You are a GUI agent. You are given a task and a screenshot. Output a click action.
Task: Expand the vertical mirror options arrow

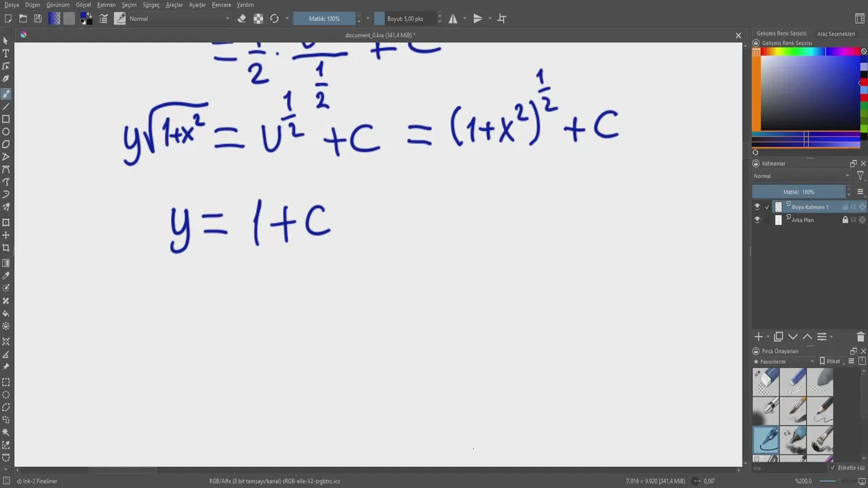point(489,18)
